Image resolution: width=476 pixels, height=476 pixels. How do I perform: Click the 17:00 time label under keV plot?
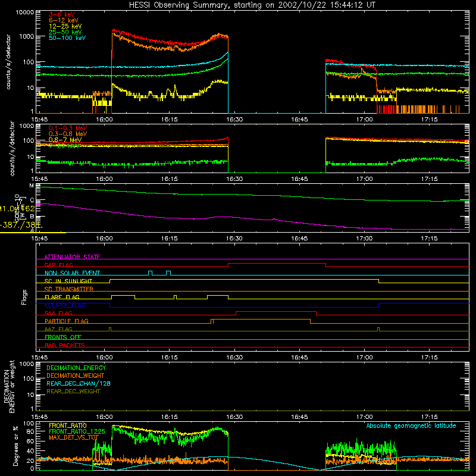point(364,120)
